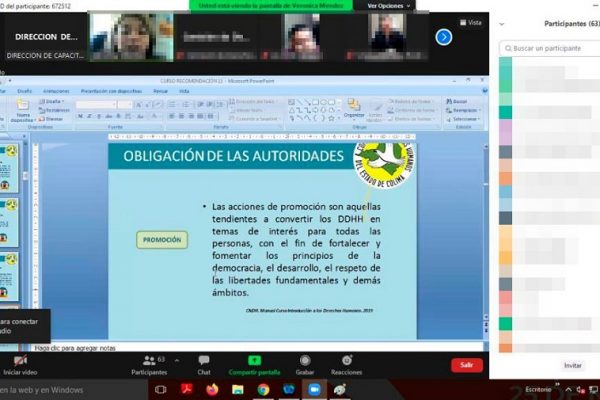Switch layout using the Vista button
This screenshot has height=400, width=600.
pyautogui.click(x=471, y=22)
